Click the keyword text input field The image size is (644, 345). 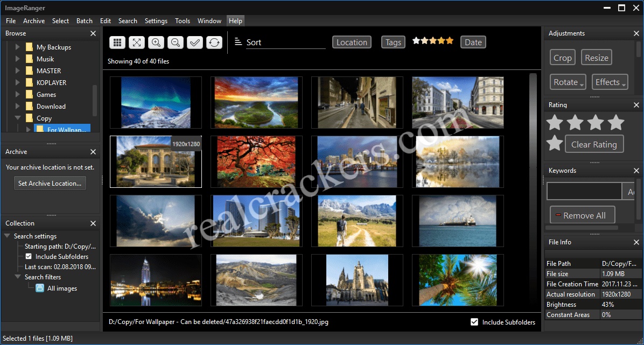(584, 192)
